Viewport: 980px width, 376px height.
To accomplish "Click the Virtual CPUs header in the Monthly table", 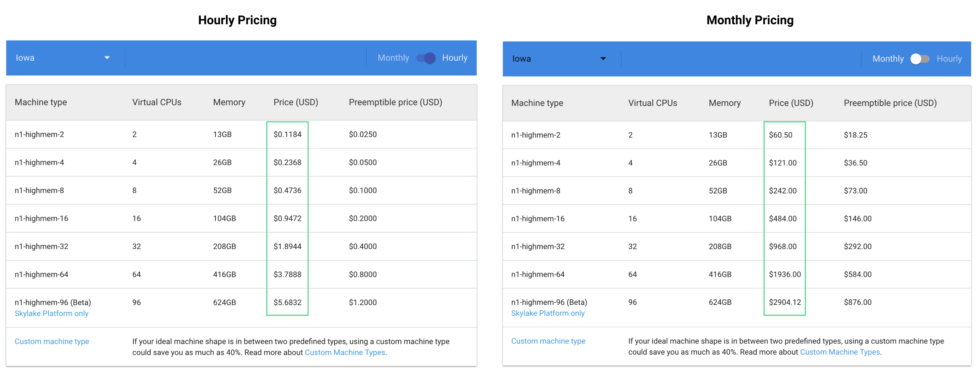I will (653, 103).
